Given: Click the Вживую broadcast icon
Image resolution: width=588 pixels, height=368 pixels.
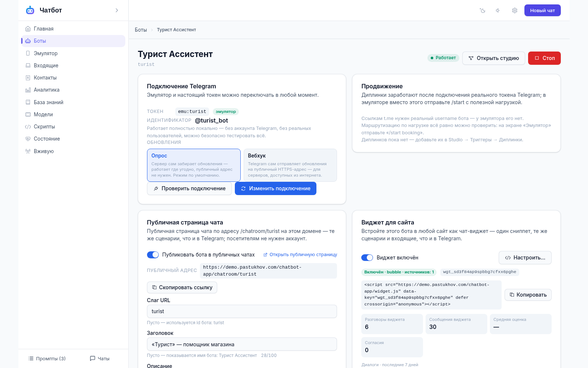Looking at the screenshot, I should pos(28,151).
